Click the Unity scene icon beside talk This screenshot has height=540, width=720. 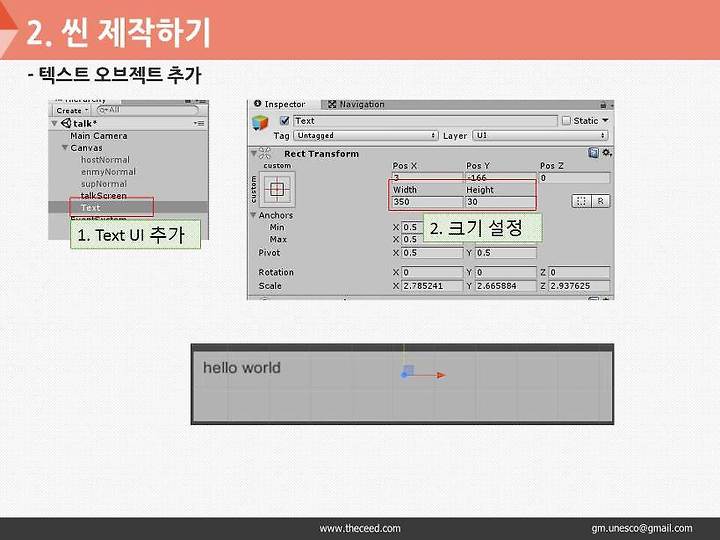pyautogui.click(x=66, y=123)
